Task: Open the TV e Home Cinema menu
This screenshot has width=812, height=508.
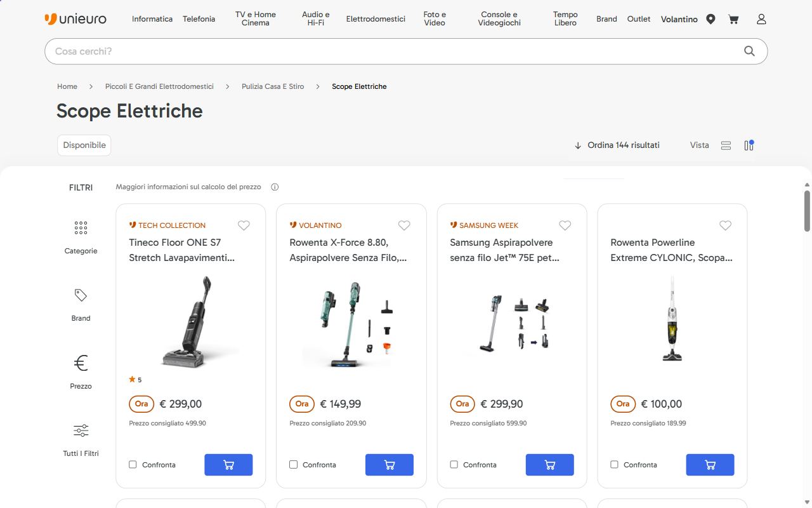Action: click(256, 19)
